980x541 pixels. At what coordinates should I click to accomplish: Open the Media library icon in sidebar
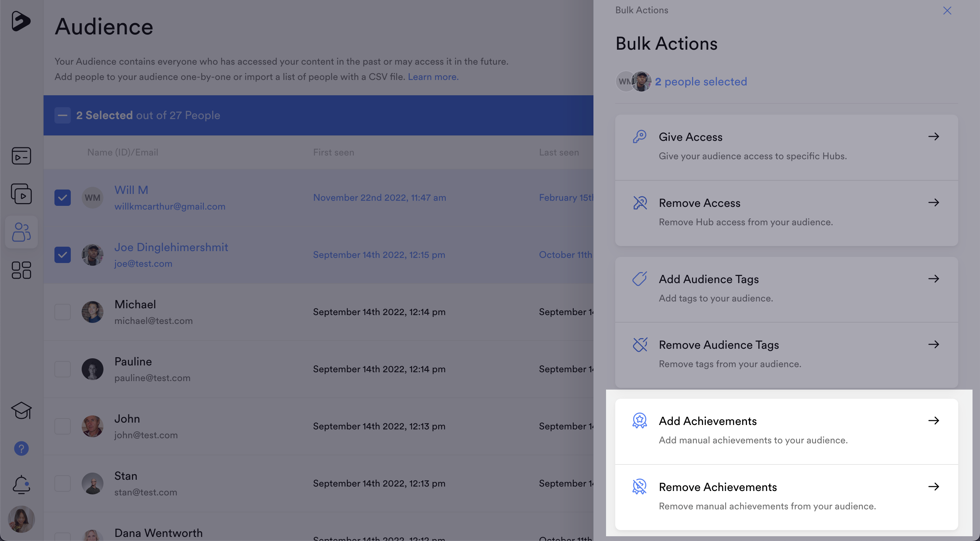[x=21, y=194]
